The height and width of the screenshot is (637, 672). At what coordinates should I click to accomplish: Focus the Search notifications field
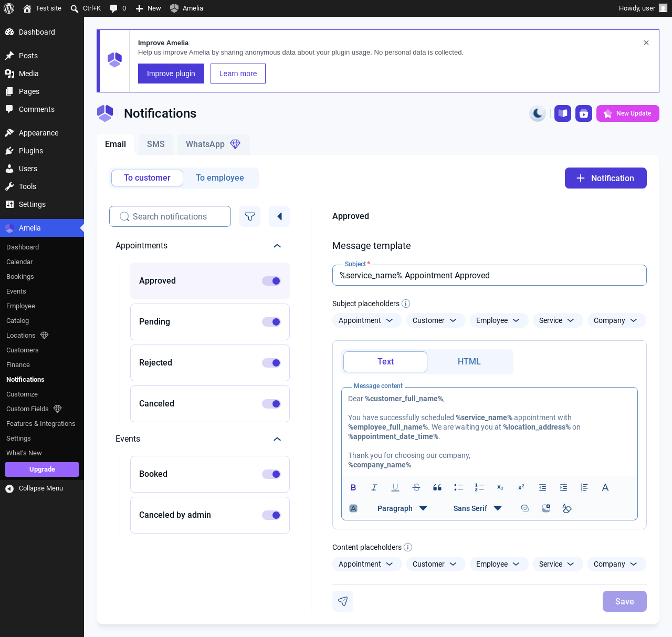[x=170, y=216]
